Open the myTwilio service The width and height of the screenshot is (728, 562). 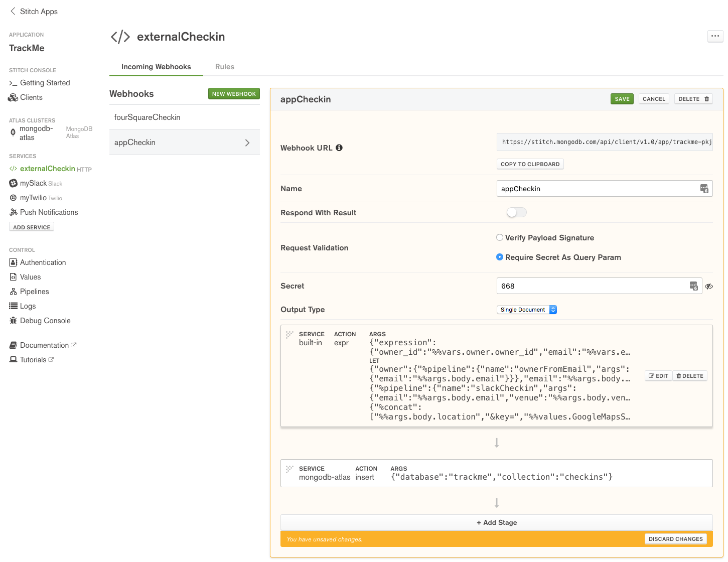point(35,198)
